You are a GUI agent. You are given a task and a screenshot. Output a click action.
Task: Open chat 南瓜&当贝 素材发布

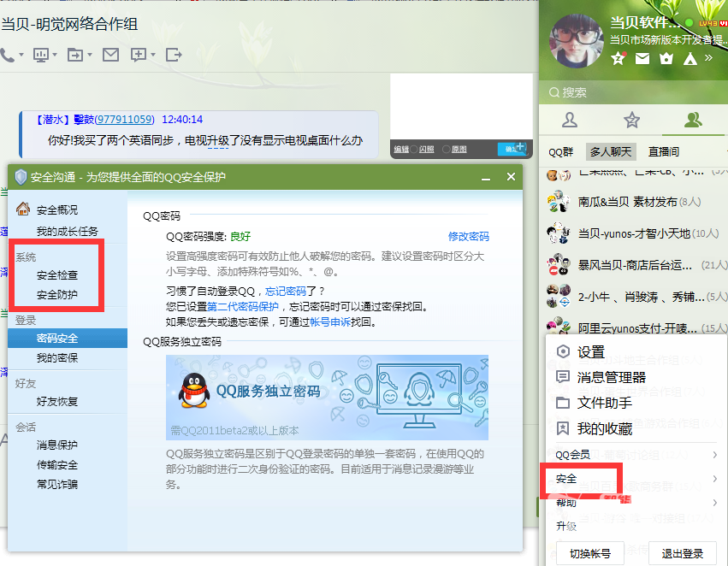click(x=633, y=202)
